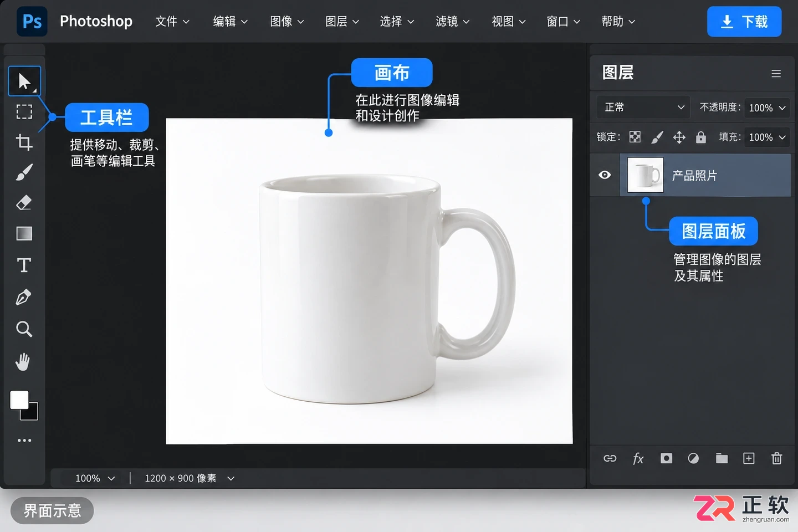Select the 产品照片 layer thumbnail
Viewport: 798px width, 532px height.
[645, 175]
